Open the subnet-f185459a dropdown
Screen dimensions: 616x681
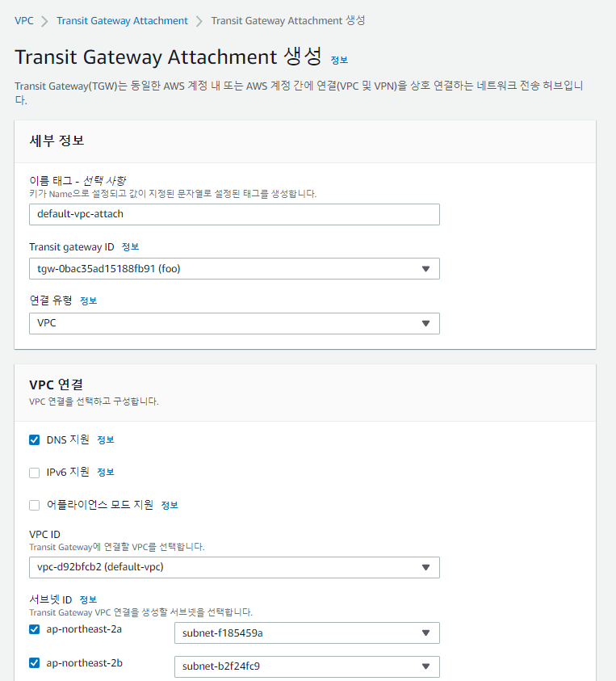coord(307,633)
